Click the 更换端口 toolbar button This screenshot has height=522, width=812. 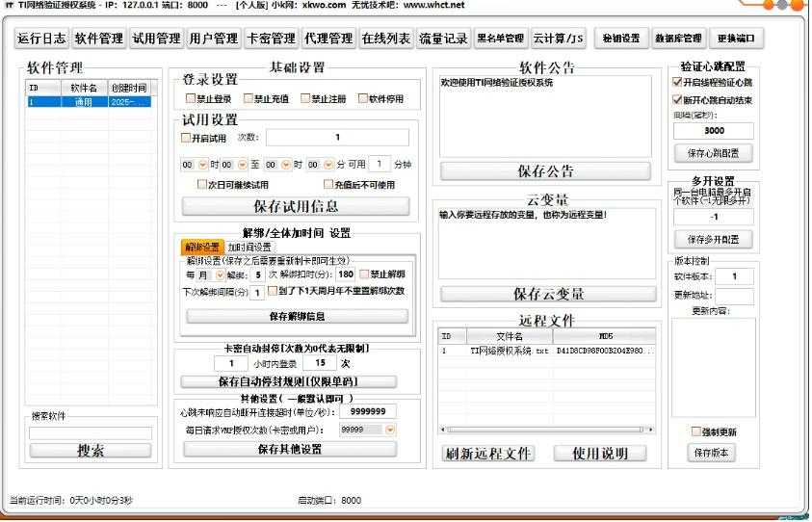[737, 39]
